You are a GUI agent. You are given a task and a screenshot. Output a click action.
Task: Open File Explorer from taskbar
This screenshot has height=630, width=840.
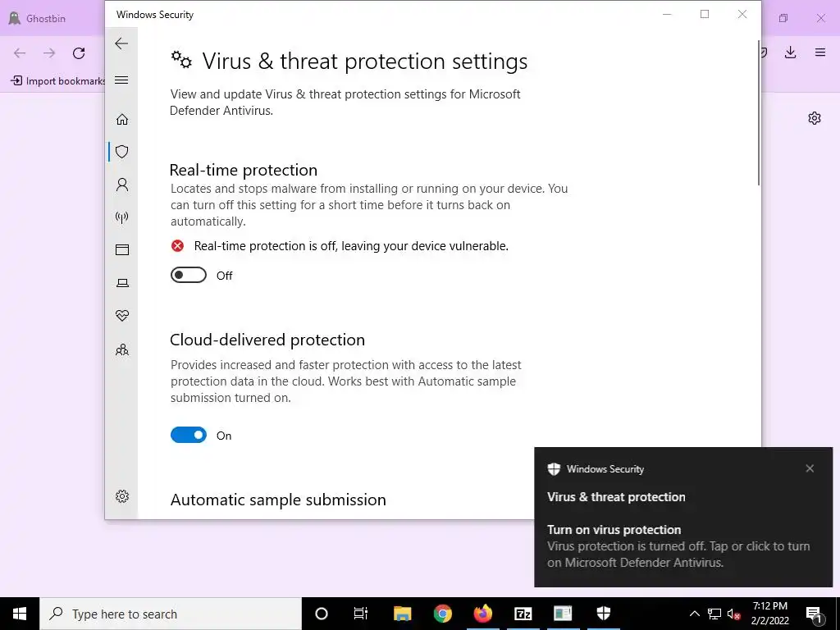click(402, 614)
